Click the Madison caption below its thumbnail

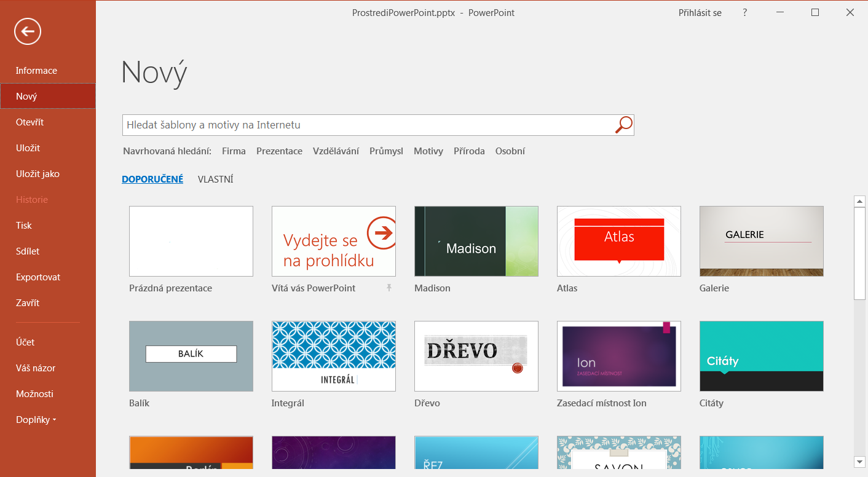pos(432,288)
